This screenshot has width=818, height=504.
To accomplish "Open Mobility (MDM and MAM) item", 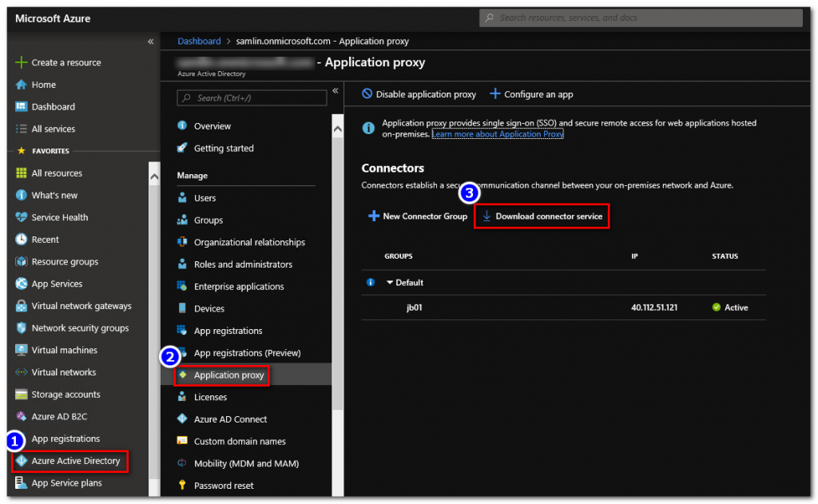I will click(246, 463).
